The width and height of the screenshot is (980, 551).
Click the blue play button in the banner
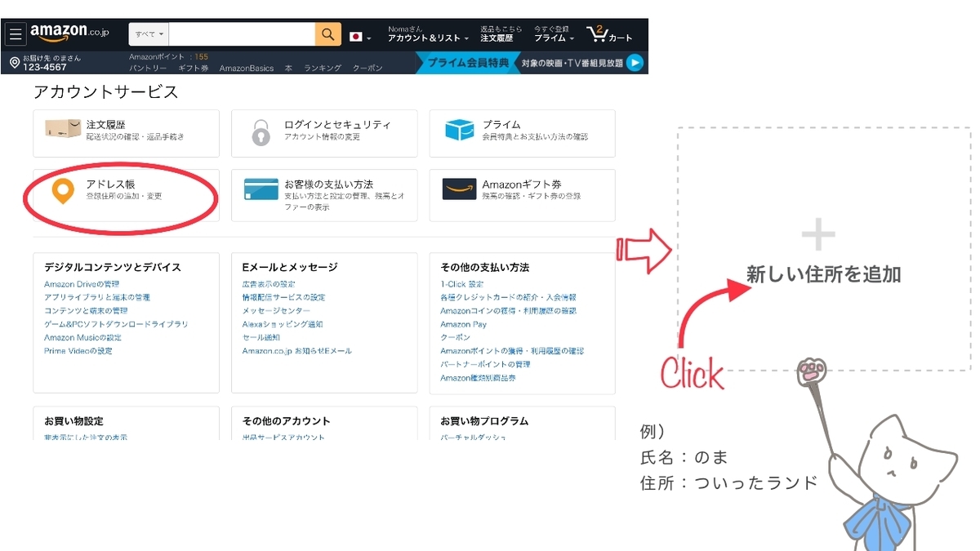[x=635, y=62]
